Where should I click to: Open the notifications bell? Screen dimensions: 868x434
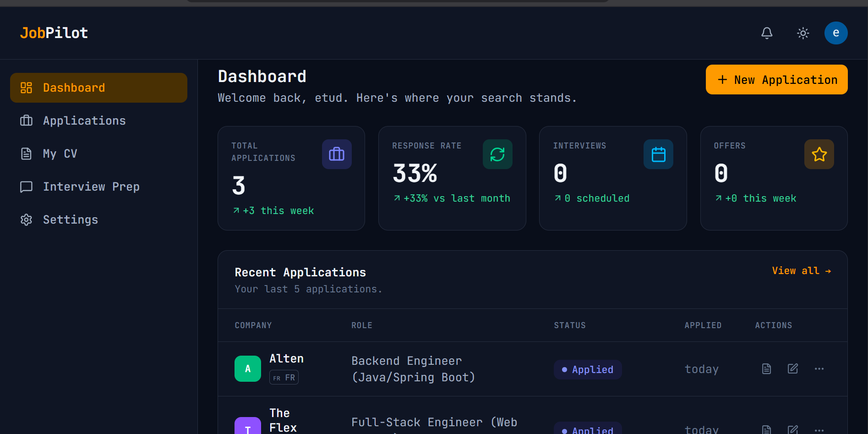[767, 33]
